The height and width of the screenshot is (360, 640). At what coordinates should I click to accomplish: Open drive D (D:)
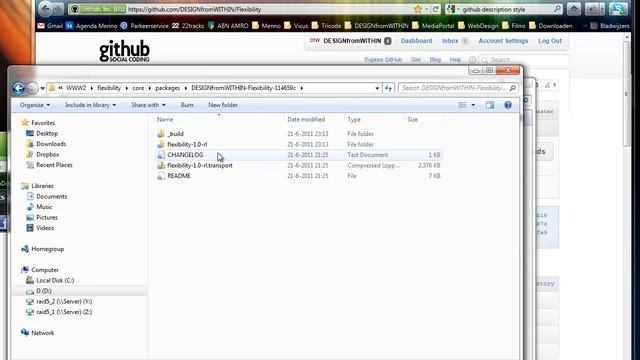(x=43, y=291)
